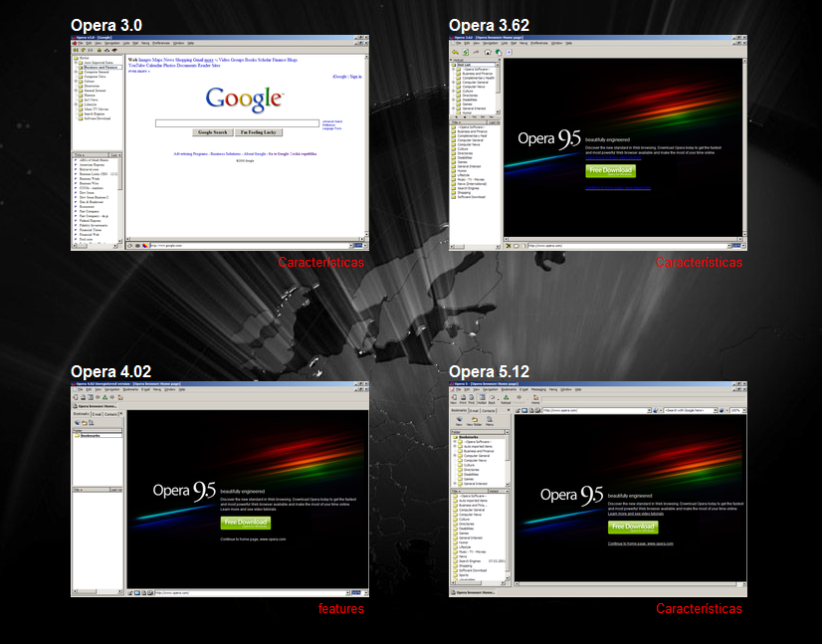Viewport: 822px width, 644px height.
Task: Select Contacts tab in Opera 5.12 sidebar
Action: 488,411
